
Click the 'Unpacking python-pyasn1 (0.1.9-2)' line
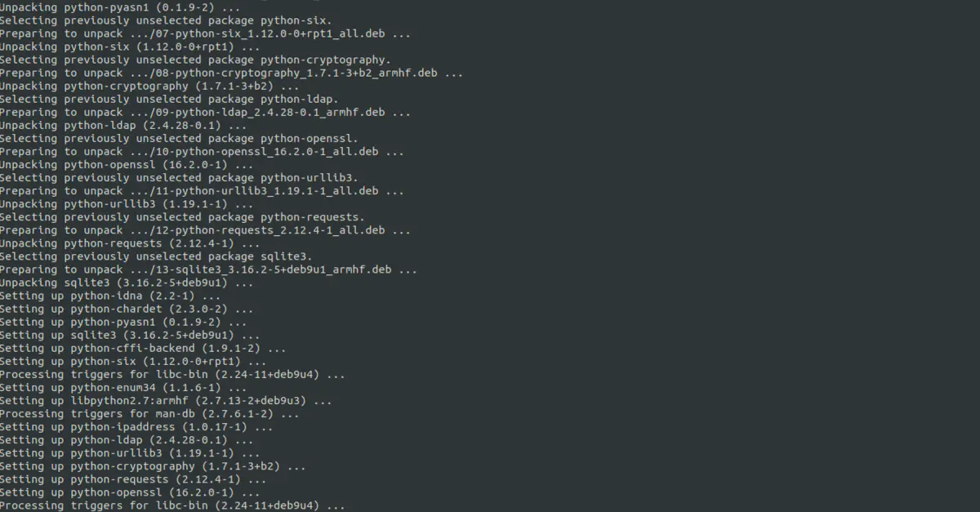pos(114,7)
